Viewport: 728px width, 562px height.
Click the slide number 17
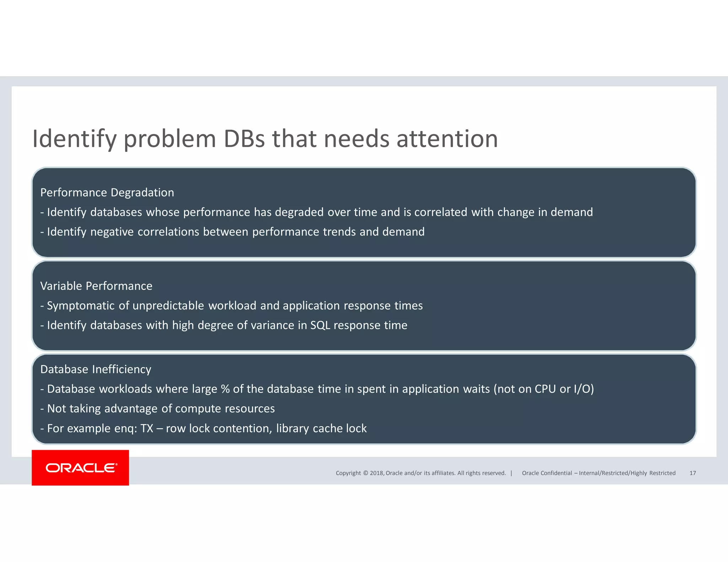point(692,473)
